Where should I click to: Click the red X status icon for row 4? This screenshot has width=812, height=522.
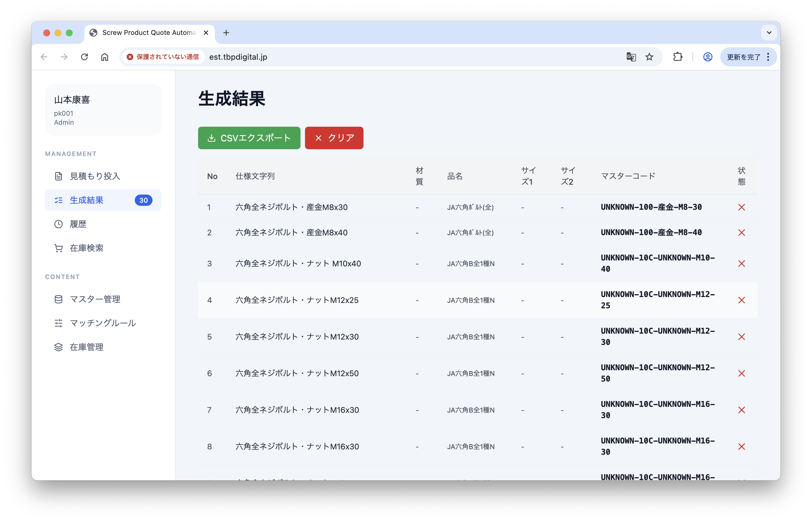coord(741,300)
